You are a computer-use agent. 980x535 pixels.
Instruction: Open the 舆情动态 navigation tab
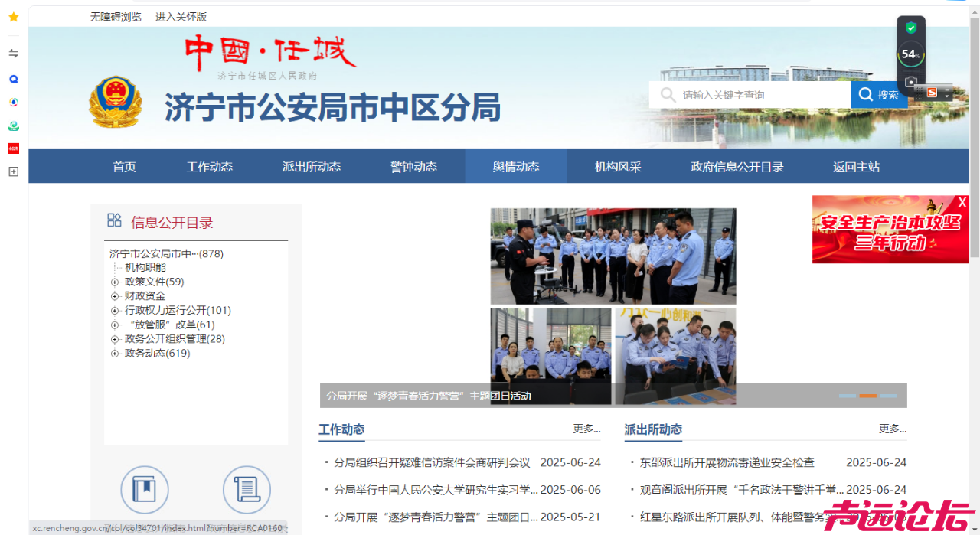pos(515,167)
